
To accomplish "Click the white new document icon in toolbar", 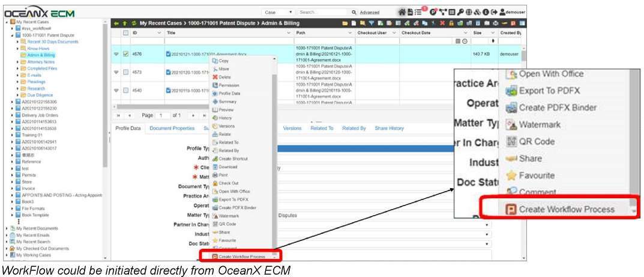I will point(354,23).
